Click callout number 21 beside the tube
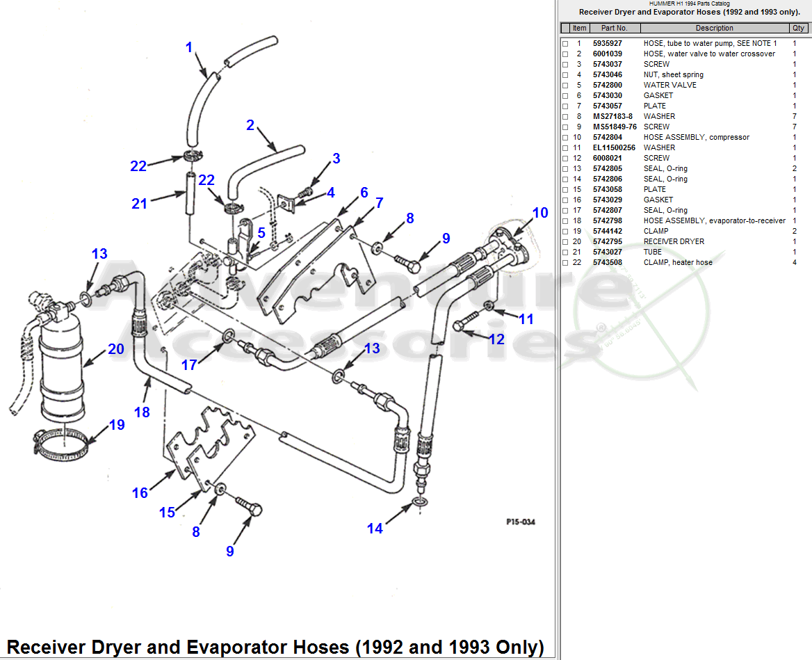 [139, 204]
